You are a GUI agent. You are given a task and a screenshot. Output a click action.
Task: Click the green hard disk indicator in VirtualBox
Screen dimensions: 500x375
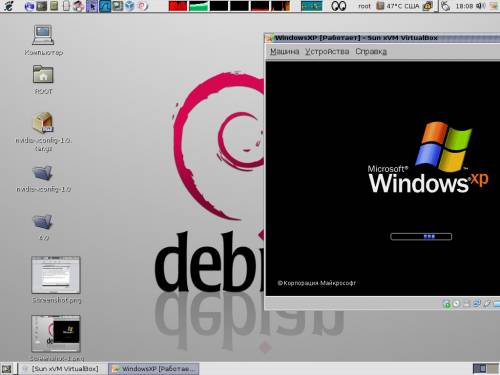[x=446, y=304]
